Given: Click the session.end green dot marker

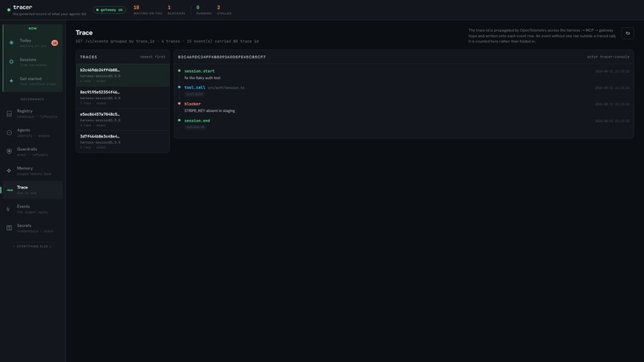Looking at the screenshot, I should 179,121.
